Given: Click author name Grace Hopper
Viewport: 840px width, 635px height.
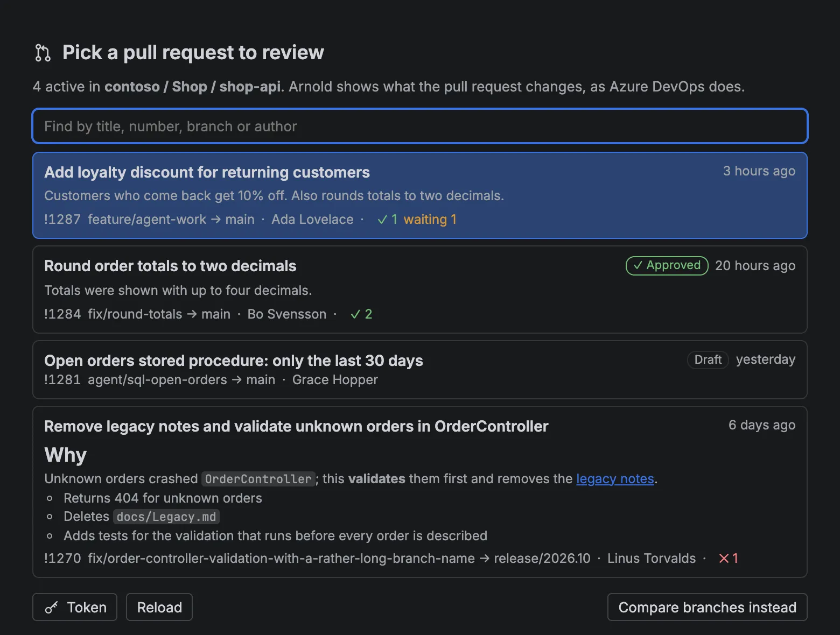Looking at the screenshot, I should [x=335, y=380].
